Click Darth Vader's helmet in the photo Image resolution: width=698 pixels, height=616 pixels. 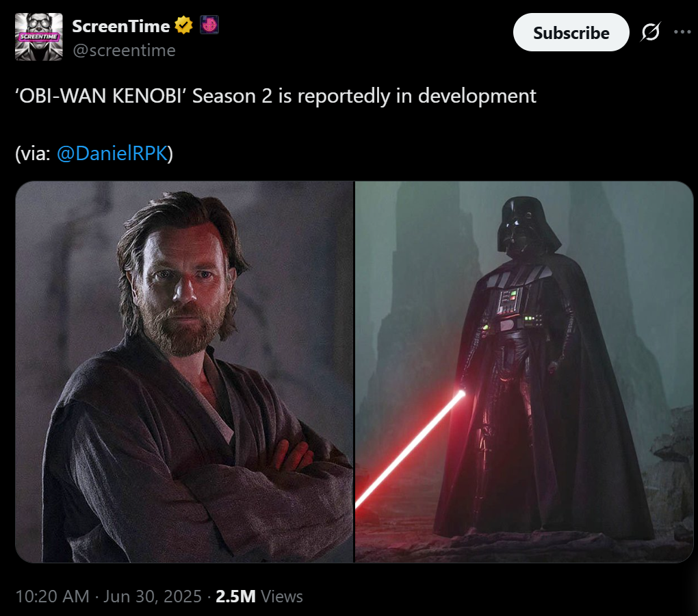click(x=528, y=226)
